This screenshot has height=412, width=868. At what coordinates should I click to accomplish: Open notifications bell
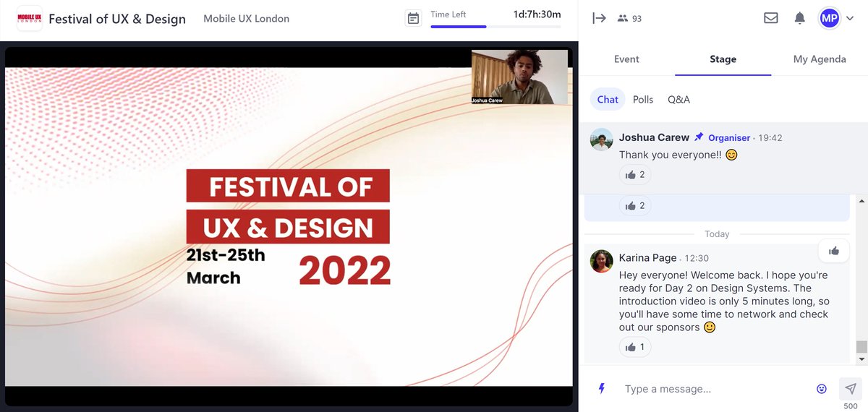coord(799,18)
